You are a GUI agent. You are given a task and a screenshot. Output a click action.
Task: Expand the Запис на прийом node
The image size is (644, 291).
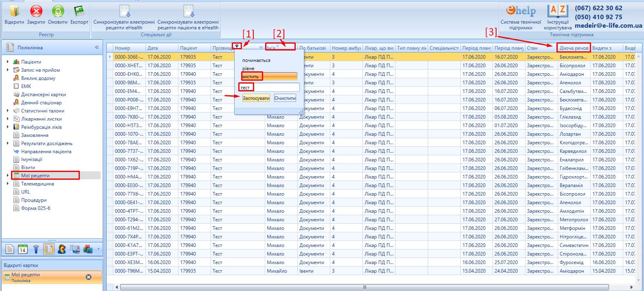(8, 70)
